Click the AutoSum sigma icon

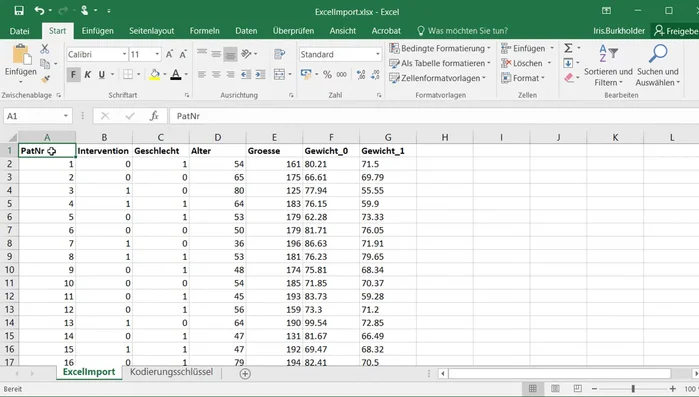click(568, 48)
